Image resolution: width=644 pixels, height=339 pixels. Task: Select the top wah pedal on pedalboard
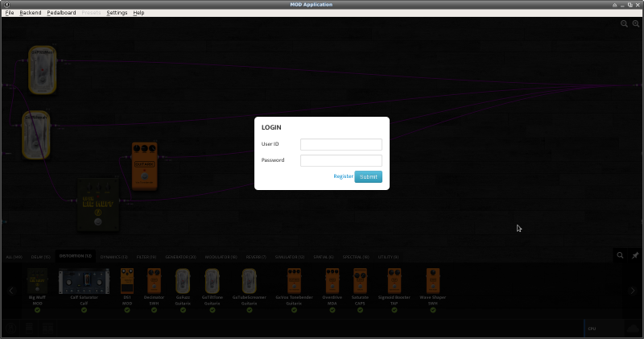tap(43, 70)
